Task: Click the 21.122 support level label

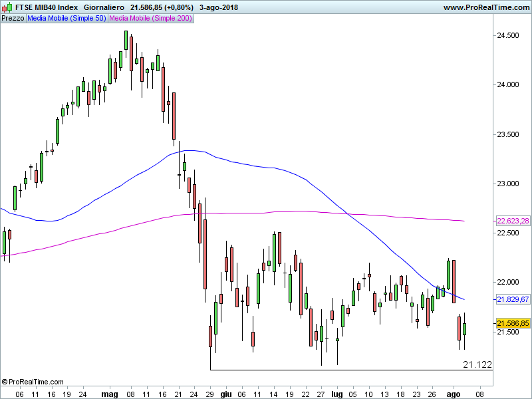Action: pyautogui.click(x=477, y=364)
